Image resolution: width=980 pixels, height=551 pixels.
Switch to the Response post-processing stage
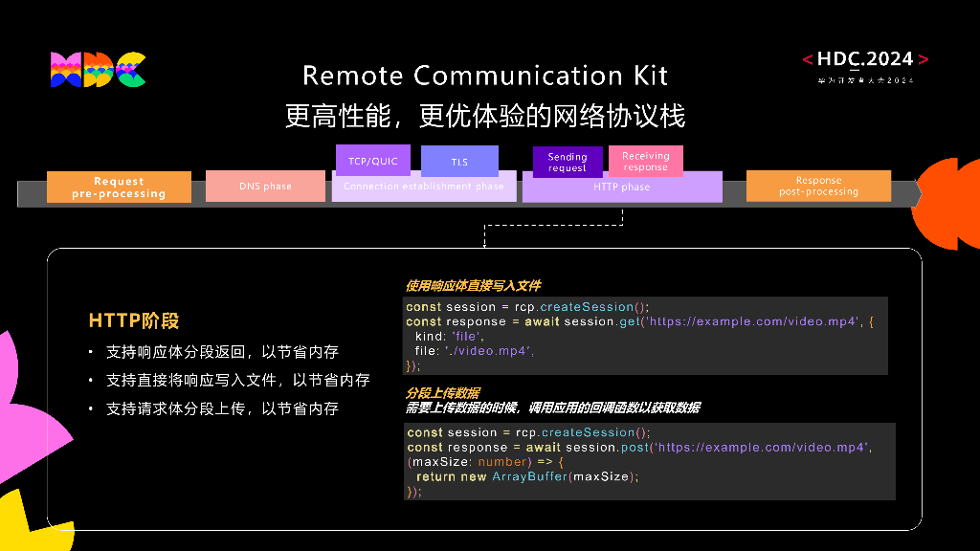pyautogui.click(x=818, y=186)
